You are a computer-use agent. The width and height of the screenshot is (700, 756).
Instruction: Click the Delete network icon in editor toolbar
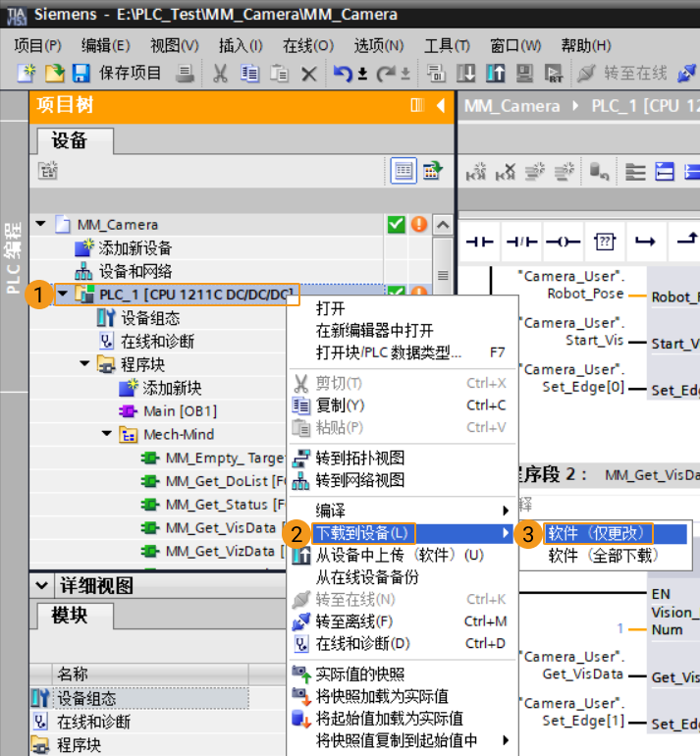tap(506, 171)
